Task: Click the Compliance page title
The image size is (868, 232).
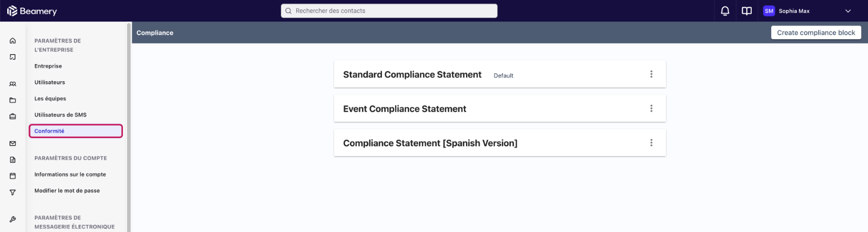Action: click(x=155, y=33)
